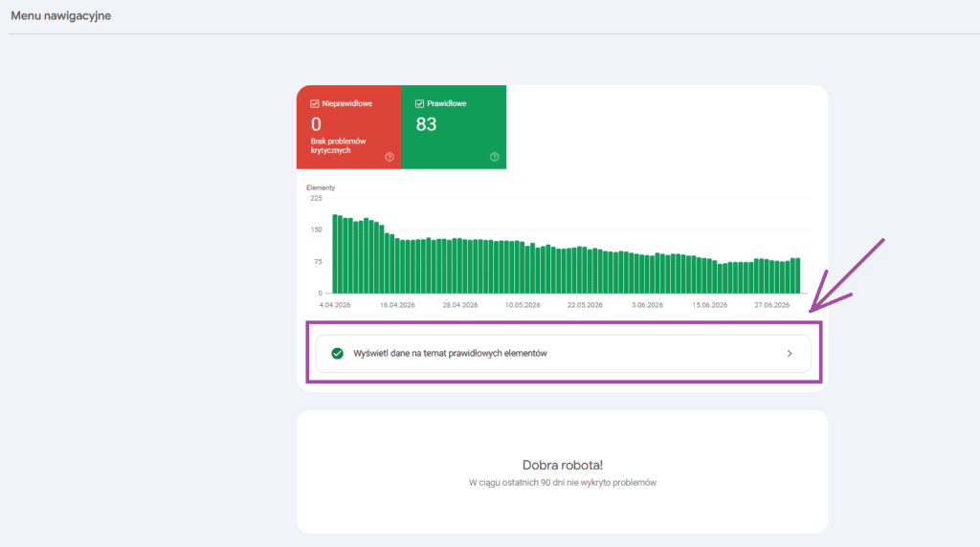This screenshot has height=547, width=980.
Task: Click the 'Menu nawigacyjne' heading
Action: coord(60,15)
